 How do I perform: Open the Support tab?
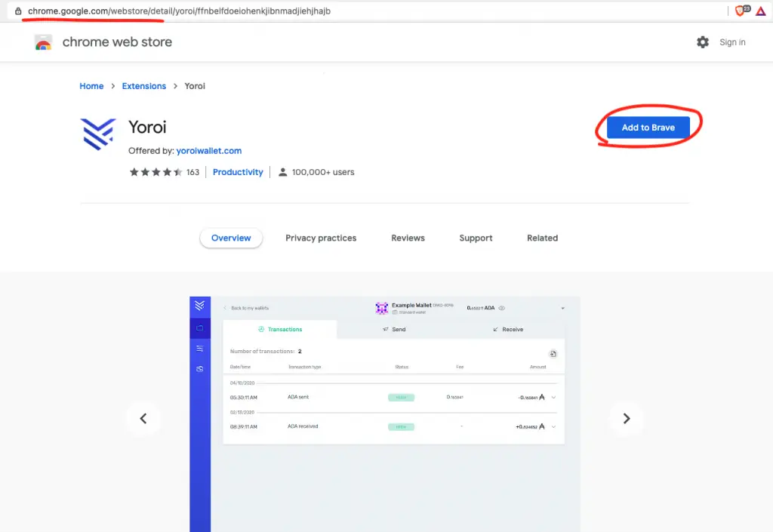coord(476,238)
